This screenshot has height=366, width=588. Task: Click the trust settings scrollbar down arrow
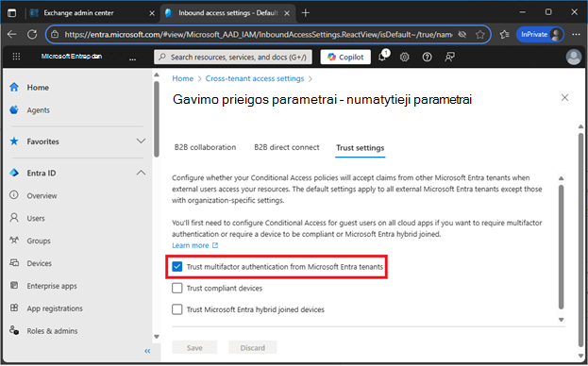(x=561, y=320)
